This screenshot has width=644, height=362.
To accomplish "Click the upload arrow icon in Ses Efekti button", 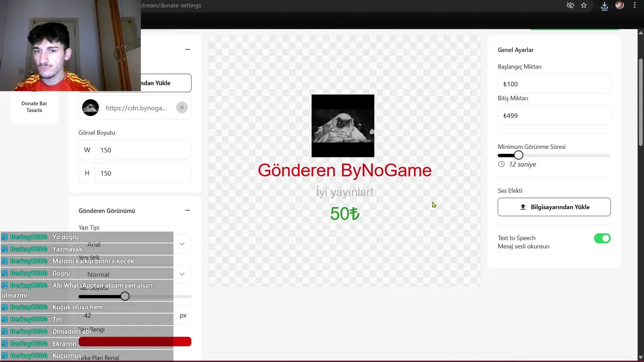I will pos(523,207).
